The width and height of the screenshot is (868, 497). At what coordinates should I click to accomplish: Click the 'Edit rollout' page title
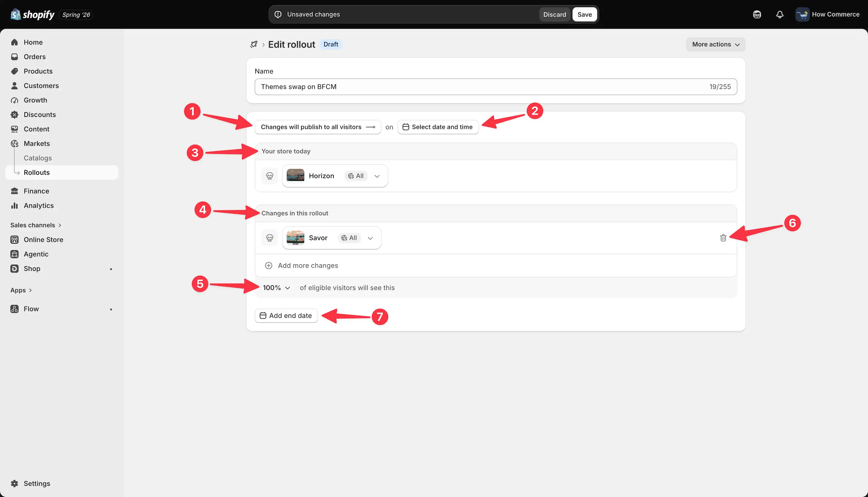coord(291,44)
